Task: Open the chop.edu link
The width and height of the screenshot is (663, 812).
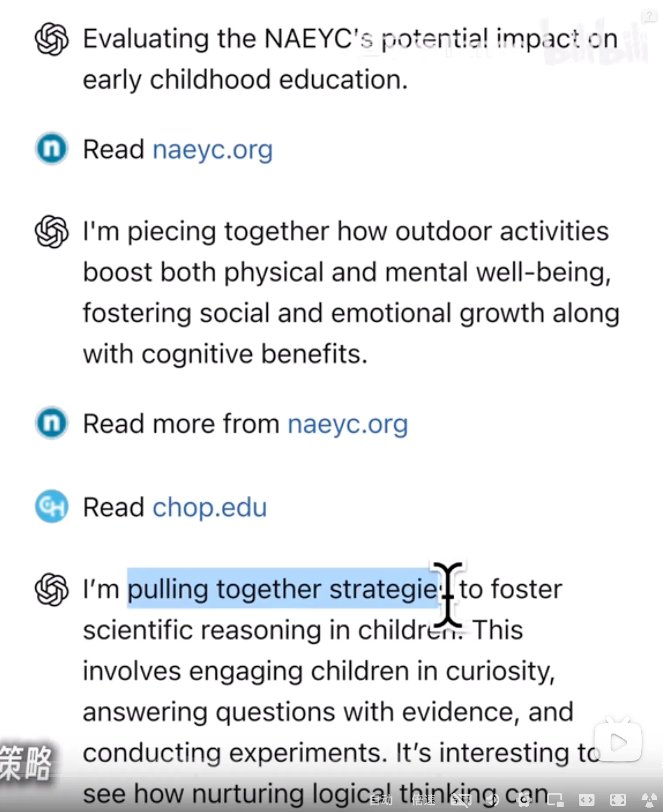Action: pyautogui.click(x=209, y=507)
